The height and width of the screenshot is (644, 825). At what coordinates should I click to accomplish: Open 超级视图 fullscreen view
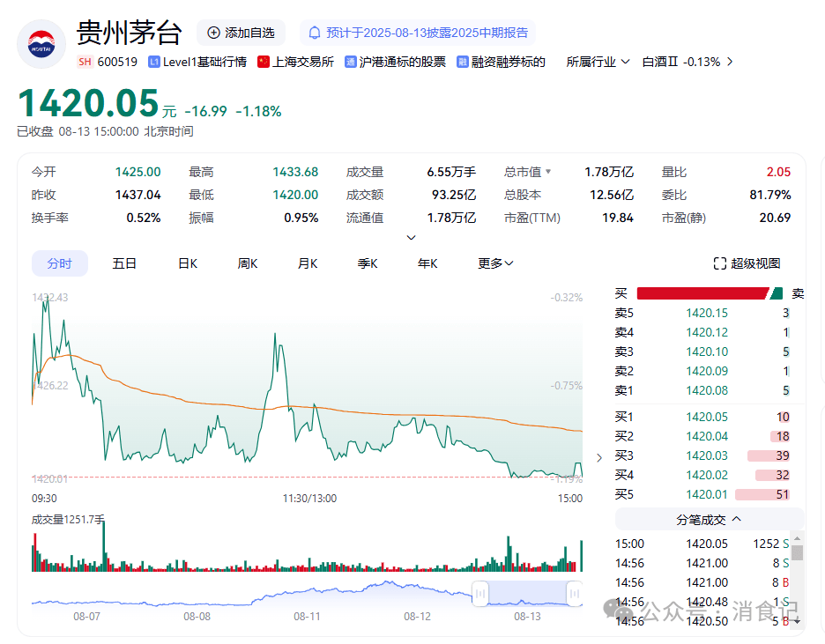pos(747,263)
